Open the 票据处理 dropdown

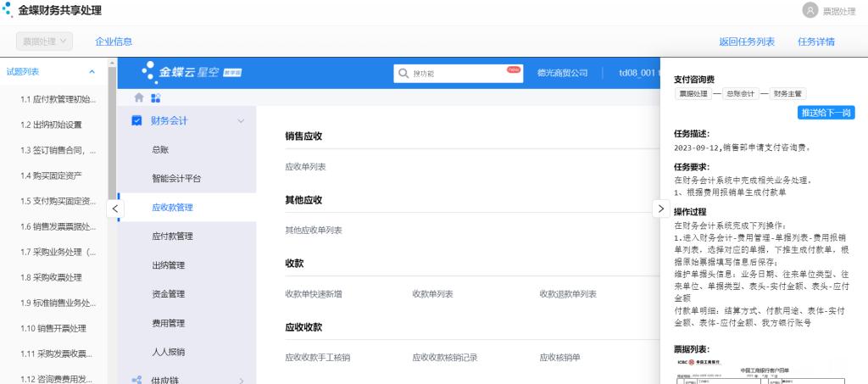44,41
